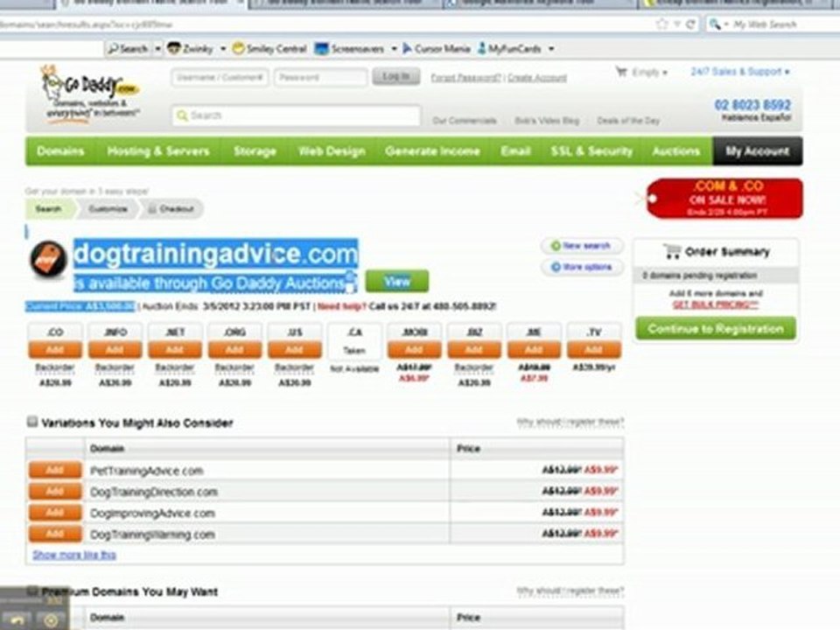Open Our Commercials link
Image resolution: width=840 pixels, height=630 pixels.
(464, 121)
